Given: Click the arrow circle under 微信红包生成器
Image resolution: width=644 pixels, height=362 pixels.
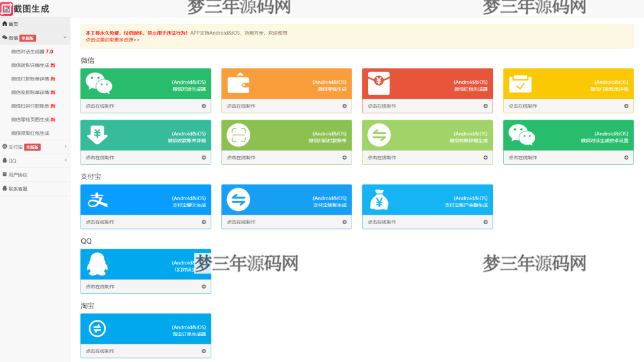Looking at the screenshot, I should coord(486,106).
